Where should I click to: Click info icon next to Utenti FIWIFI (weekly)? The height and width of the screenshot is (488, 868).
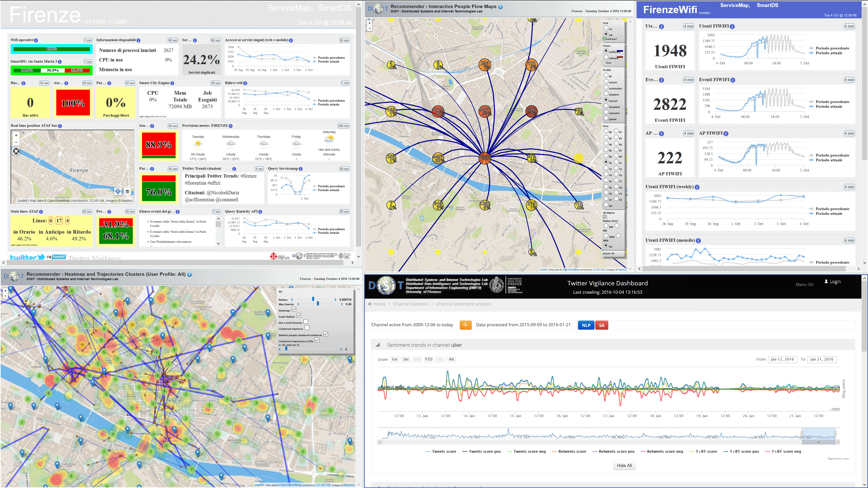point(697,187)
